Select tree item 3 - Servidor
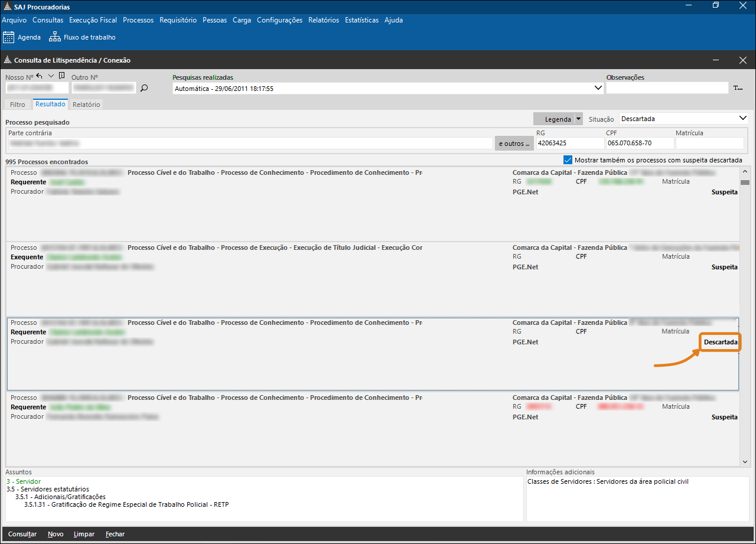 pyautogui.click(x=24, y=481)
